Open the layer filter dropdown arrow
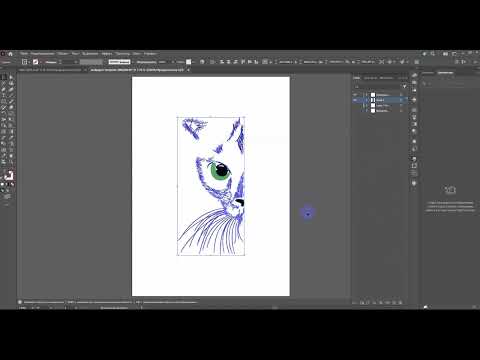 [x=404, y=86]
